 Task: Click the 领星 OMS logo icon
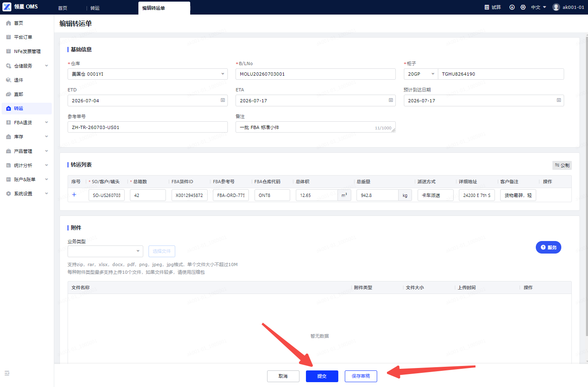pos(7,6)
